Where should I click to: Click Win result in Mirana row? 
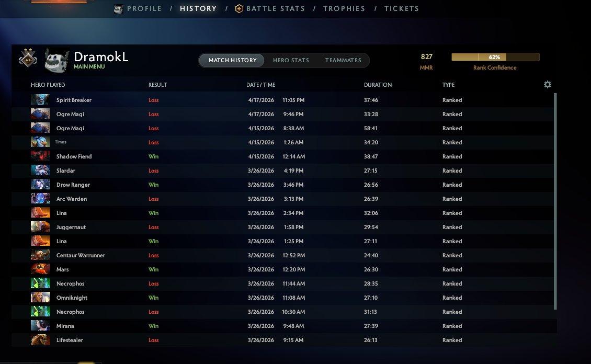[x=153, y=326]
